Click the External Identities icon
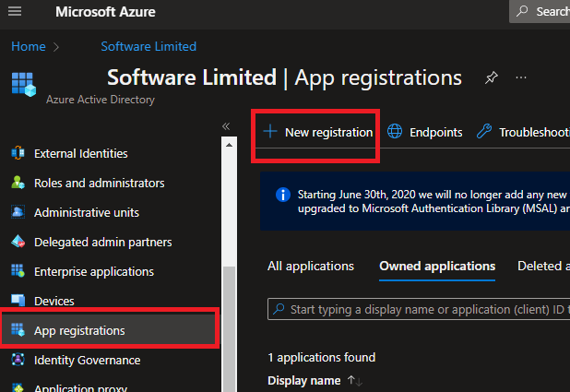The width and height of the screenshot is (570, 392). point(18,154)
